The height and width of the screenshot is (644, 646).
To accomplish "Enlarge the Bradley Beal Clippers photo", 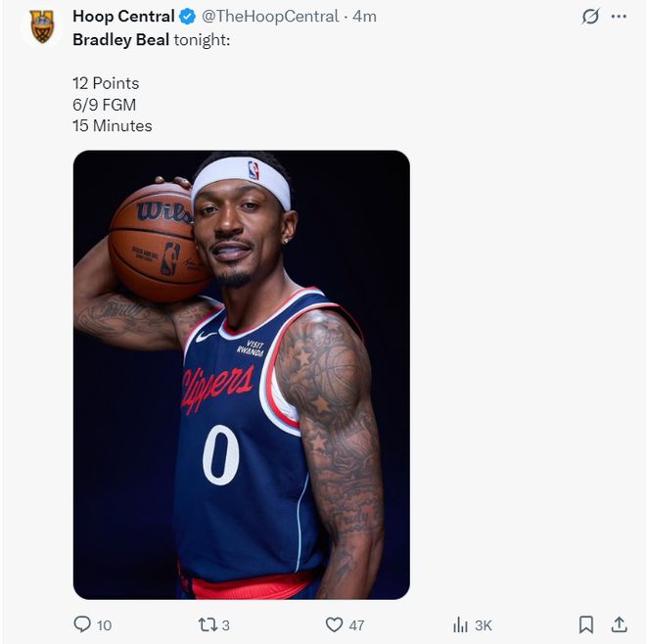I will [241, 374].
